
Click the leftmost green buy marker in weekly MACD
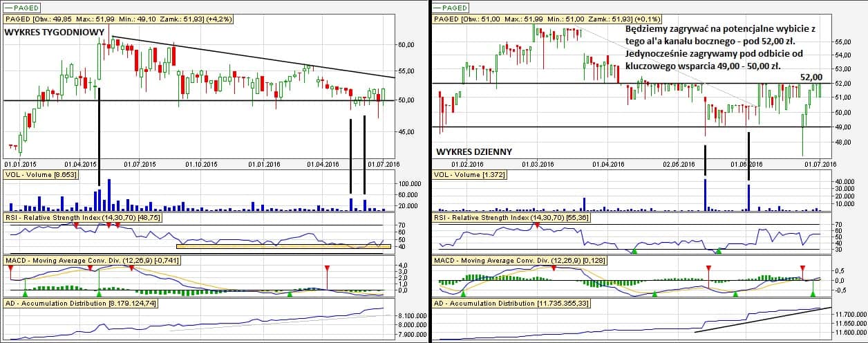click(25, 293)
